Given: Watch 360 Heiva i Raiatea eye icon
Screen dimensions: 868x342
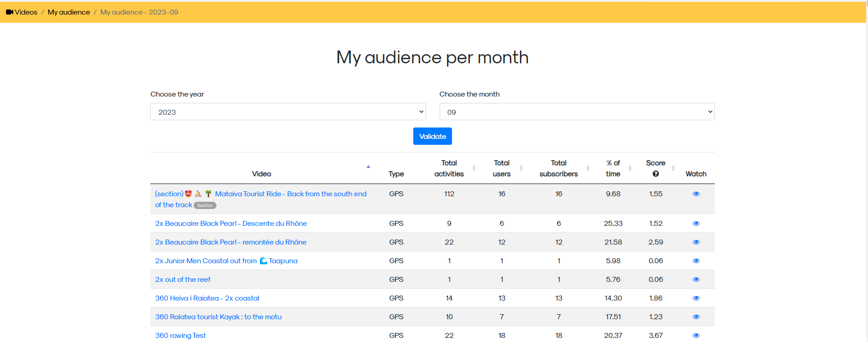Looking at the screenshot, I should tap(696, 298).
